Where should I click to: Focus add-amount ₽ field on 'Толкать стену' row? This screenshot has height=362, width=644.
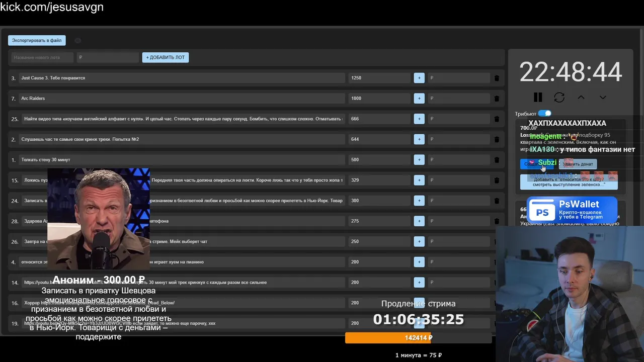[x=459, y=160]
